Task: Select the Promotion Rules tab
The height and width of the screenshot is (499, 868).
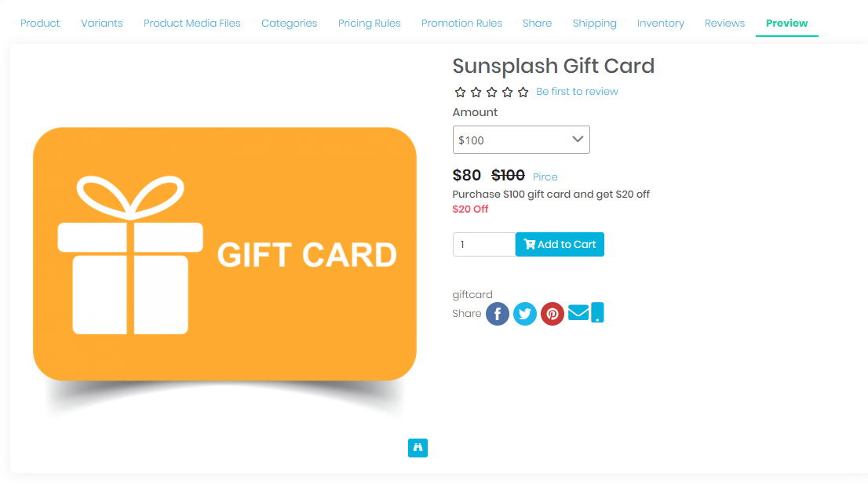Action: 461,24
